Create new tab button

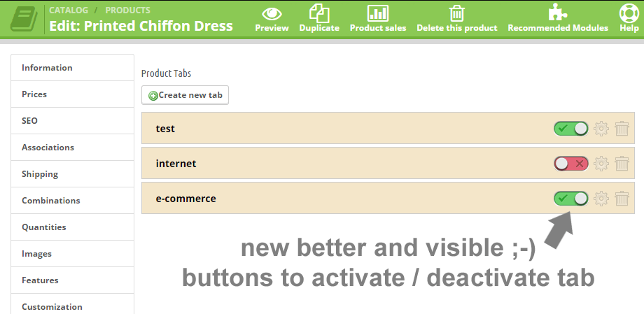point(185,95)
